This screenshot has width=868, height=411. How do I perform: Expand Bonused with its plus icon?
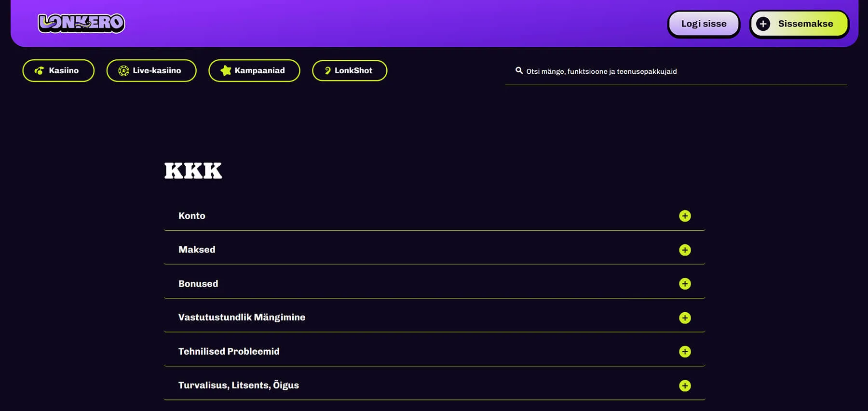(x=685, y=284)
